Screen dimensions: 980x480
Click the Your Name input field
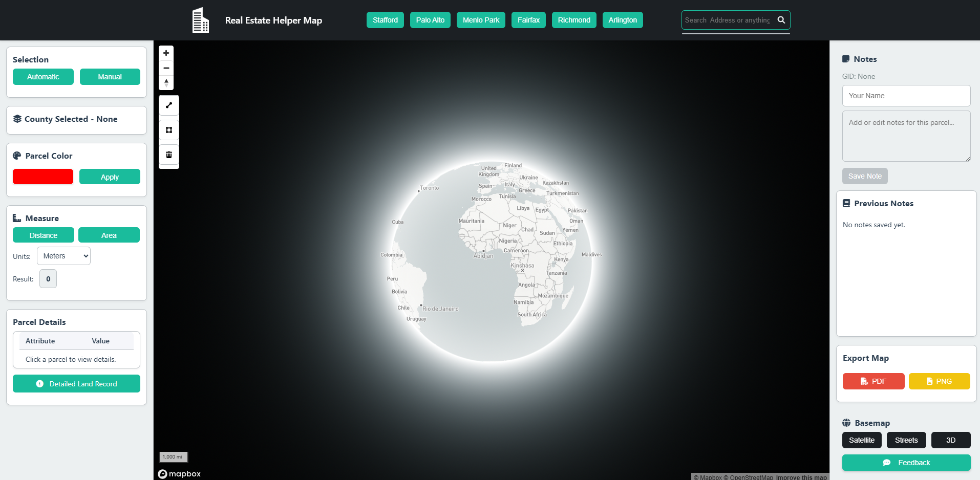tap(905, 96)
